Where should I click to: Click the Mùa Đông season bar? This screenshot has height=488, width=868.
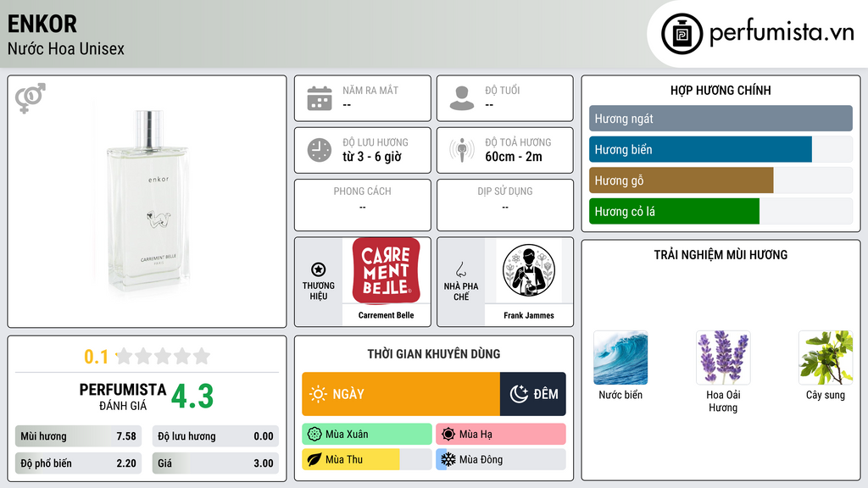pos(501,459)
